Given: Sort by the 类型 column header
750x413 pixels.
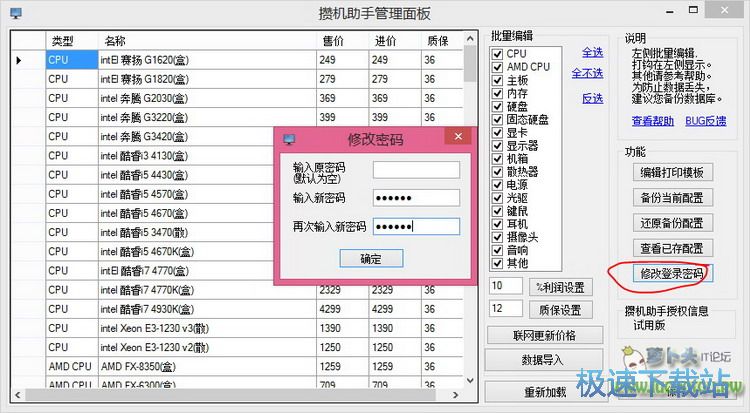Looking at the screenshot, I should (72, 41).
